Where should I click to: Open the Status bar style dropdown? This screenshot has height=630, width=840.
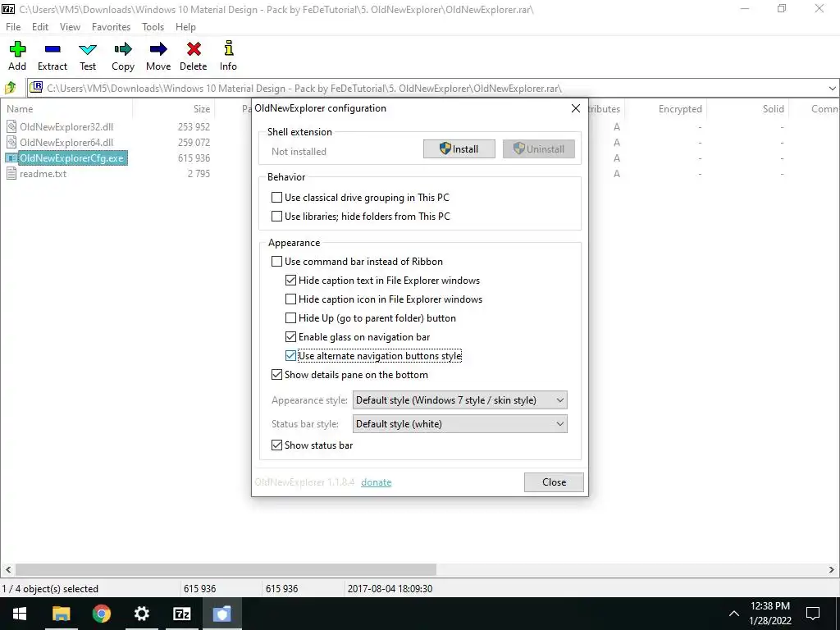coord(459,424)
